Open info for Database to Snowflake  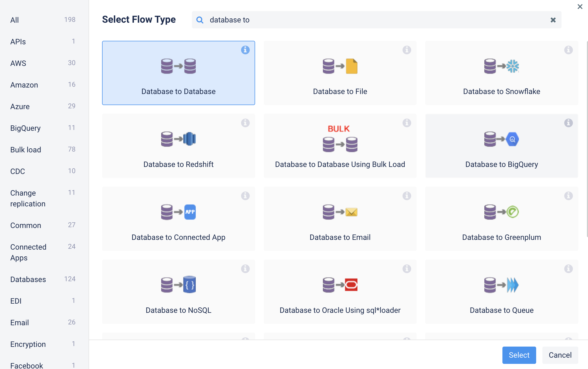(568, 50)
